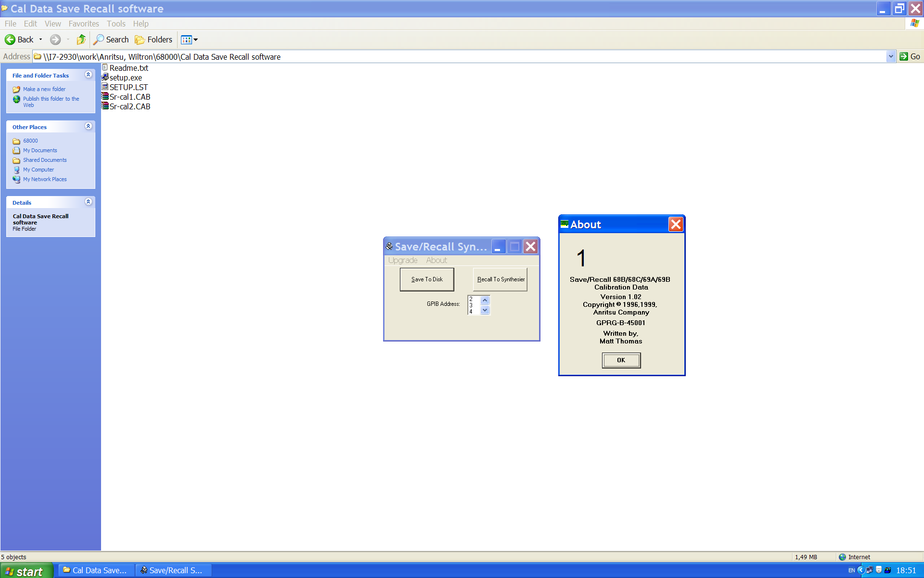Open the Tools menu

click(115, 24)
